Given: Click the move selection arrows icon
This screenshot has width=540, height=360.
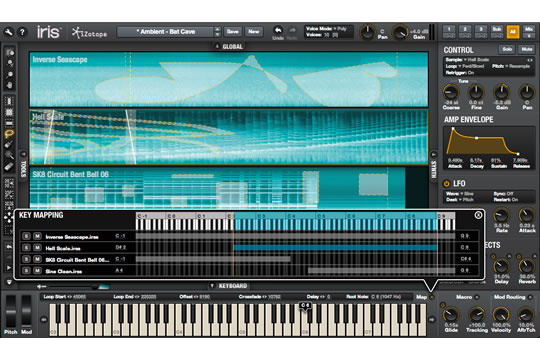Looking at the screenshot, I should click(x=8, y=217).
